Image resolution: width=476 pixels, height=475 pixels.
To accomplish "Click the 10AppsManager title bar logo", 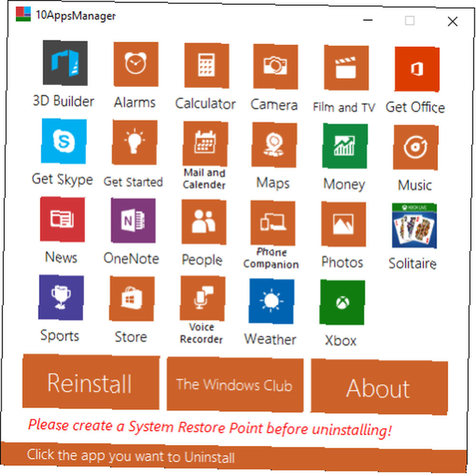I will point(23,14).
